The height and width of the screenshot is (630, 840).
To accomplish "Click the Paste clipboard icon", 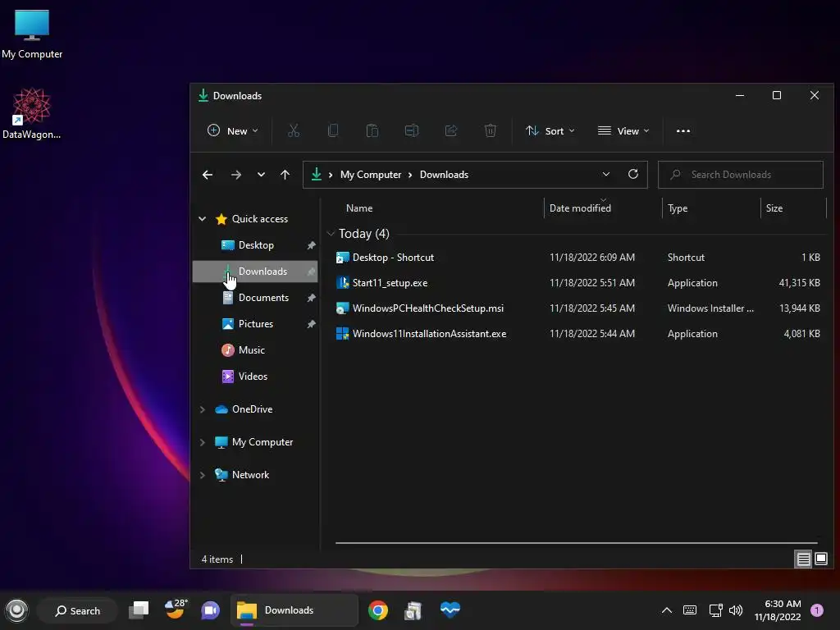I will (372, 130).
